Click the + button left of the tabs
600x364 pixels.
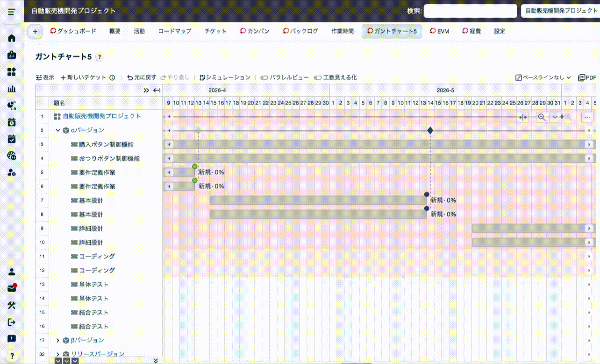coord(35,31)
